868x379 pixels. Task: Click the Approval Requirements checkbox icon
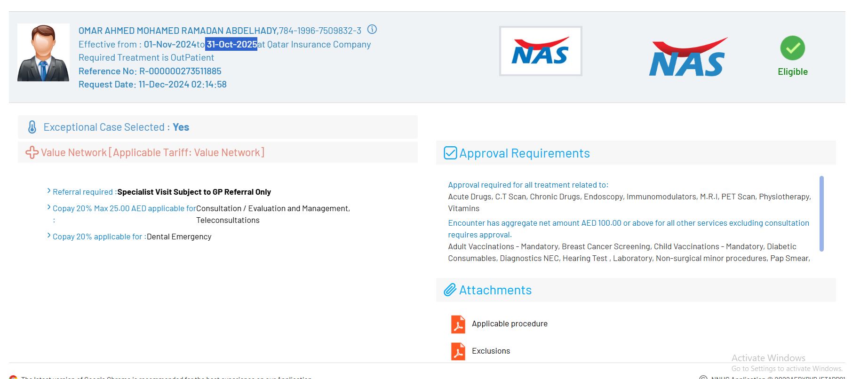point(450,153)
